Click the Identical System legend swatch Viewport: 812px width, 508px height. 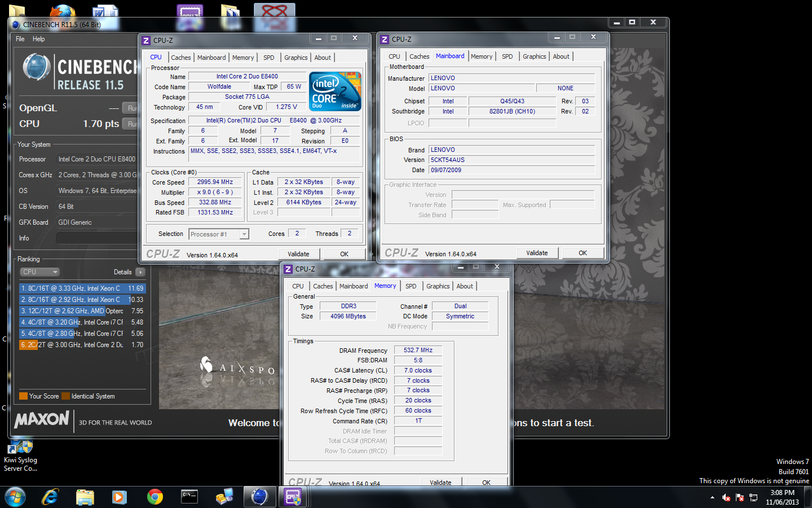65,396
